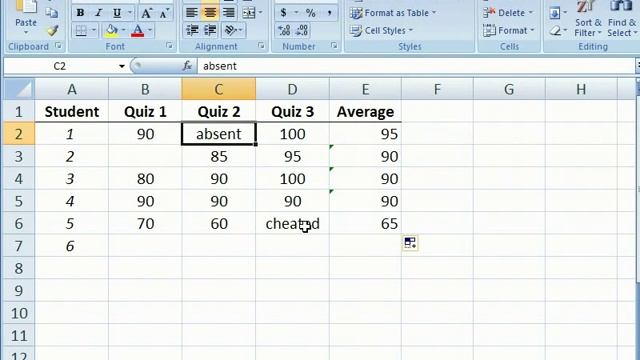Toggle the highlighted Center alignment
This screenshot has height=360, width=640.
[x=210, y=13]
